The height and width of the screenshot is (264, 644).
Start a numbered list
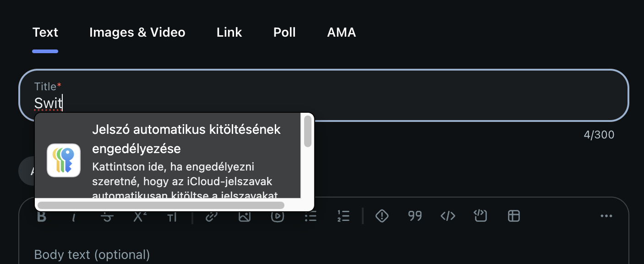344,216
